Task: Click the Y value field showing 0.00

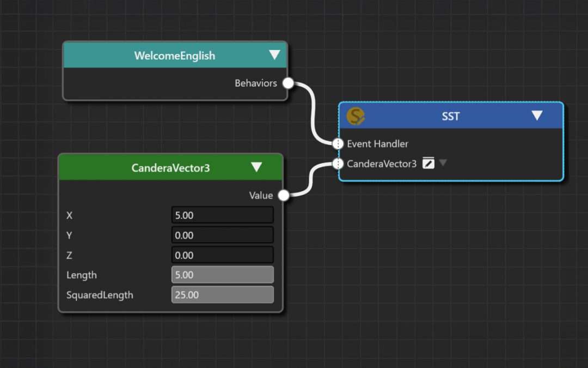Action: (222, 235)
